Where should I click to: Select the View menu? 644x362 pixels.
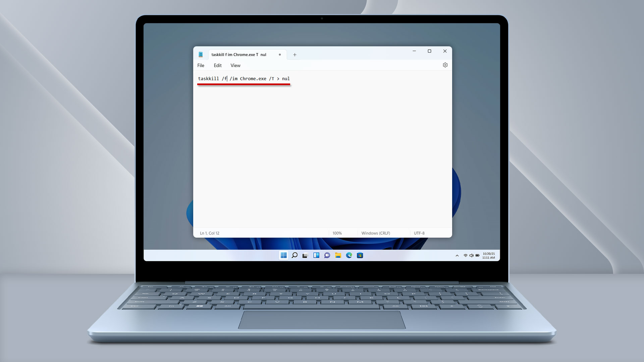point(235,65)
